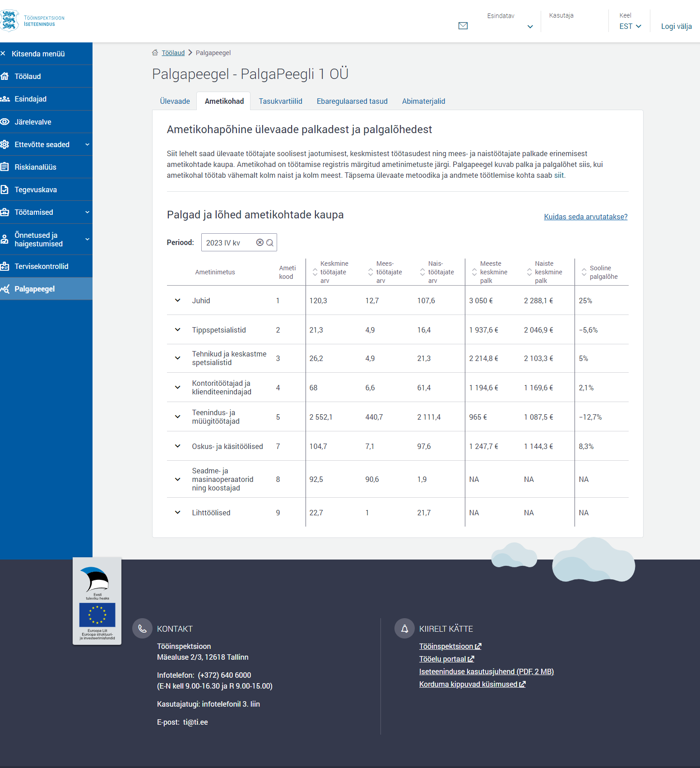This screenshot has height=768, width=700.
Task: Click the Töötamised briefcase icon in sidebar
Action: (x=5, y=212)
